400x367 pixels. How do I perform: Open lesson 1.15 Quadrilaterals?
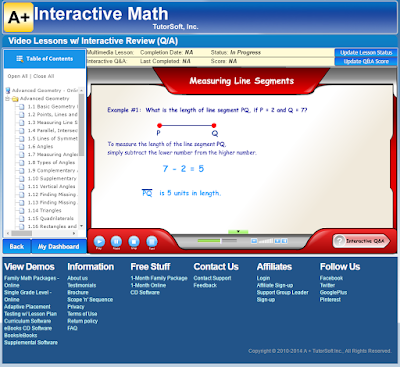coord(51,219)
